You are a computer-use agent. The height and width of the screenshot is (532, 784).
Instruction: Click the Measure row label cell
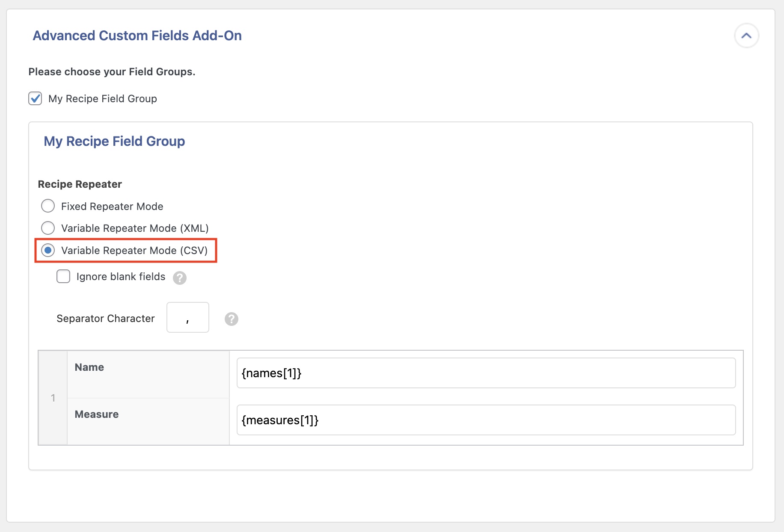148,421
